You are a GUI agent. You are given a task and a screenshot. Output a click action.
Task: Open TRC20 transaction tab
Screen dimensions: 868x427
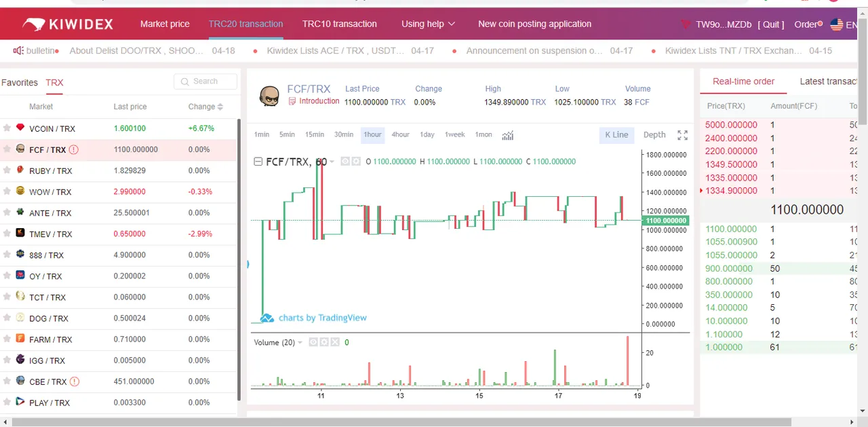coord(245,24)
